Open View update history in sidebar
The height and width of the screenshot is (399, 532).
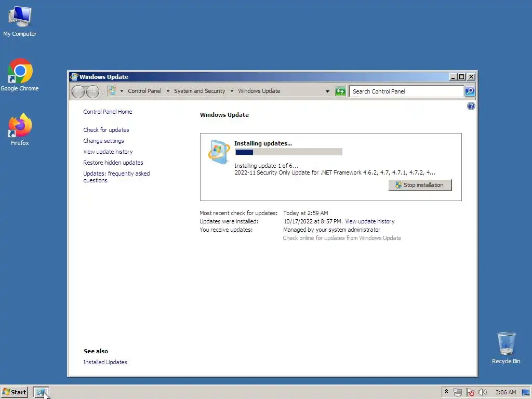click(x=108, y=152)
